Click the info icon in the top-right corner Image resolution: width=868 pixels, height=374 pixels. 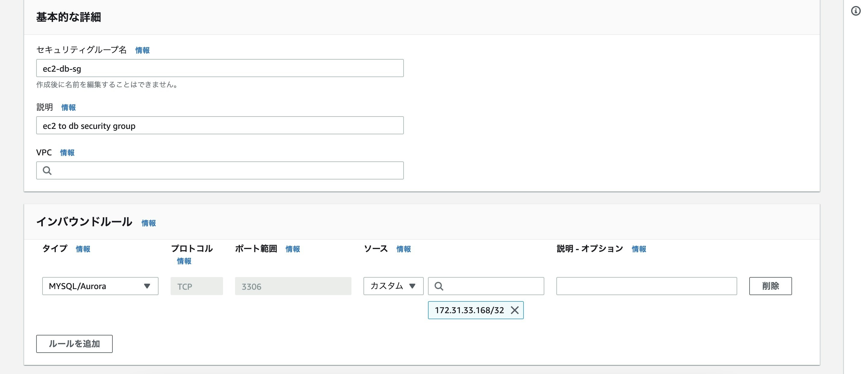pos(856,11)
